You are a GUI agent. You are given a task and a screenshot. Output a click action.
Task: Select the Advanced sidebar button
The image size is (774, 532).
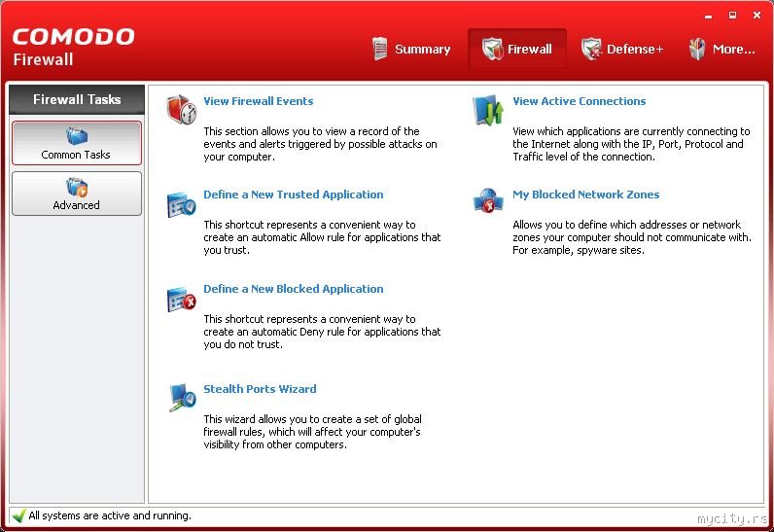tap(77, 194)
